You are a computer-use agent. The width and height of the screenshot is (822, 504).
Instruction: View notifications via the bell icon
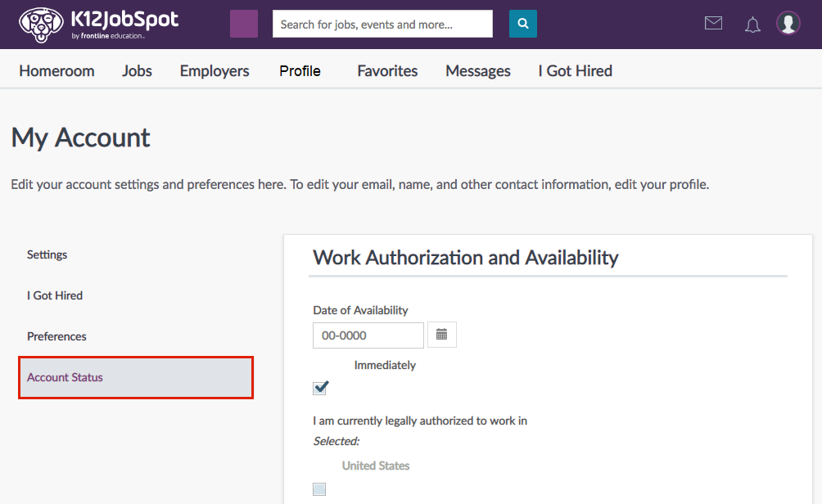click(x=752, y=24)
